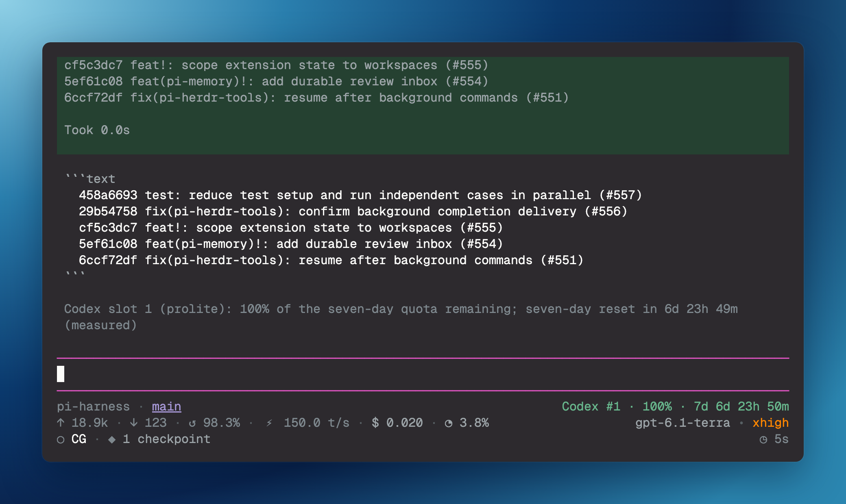846x504 pixels.
Task: Click the pi-harness project name
Action: 93,406
